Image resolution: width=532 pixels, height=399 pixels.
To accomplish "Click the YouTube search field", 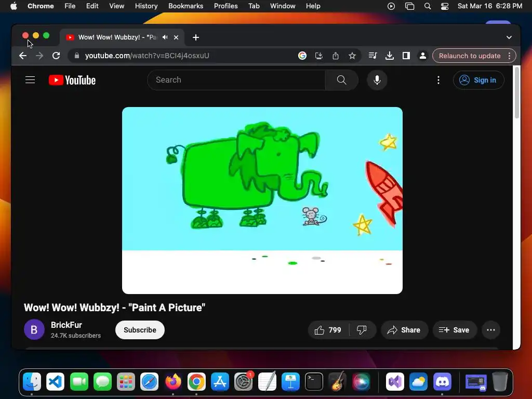I will pyautogui.click(x=236, y=80).
